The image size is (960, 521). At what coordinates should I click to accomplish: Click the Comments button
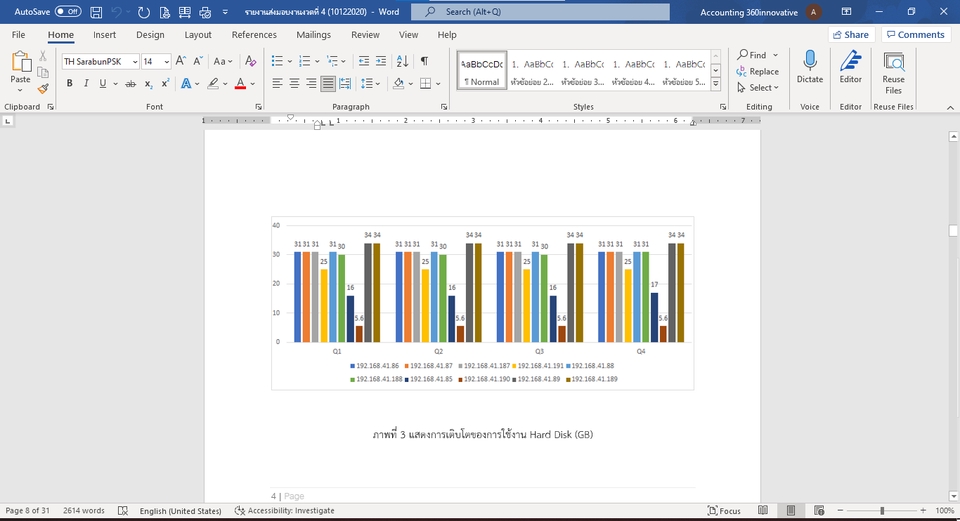point(915,35)
